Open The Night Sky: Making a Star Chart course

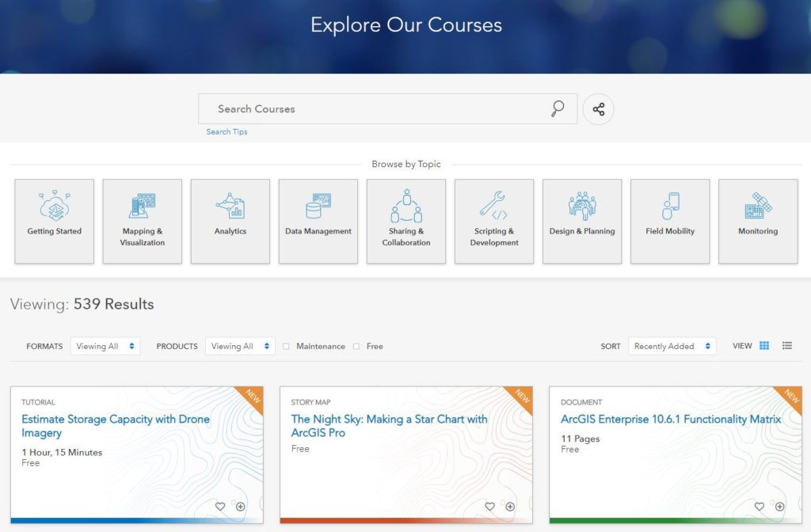click(389, 426)
